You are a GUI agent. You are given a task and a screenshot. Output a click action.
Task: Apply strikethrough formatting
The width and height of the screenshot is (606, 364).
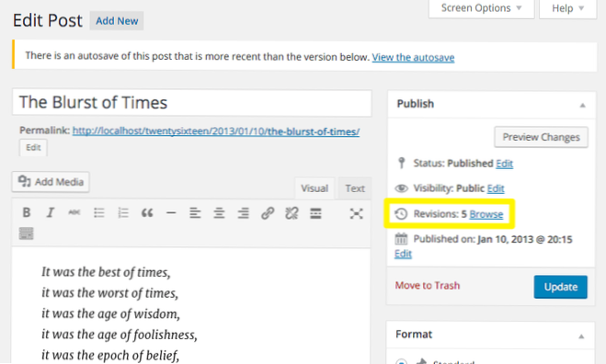(74, 212)
